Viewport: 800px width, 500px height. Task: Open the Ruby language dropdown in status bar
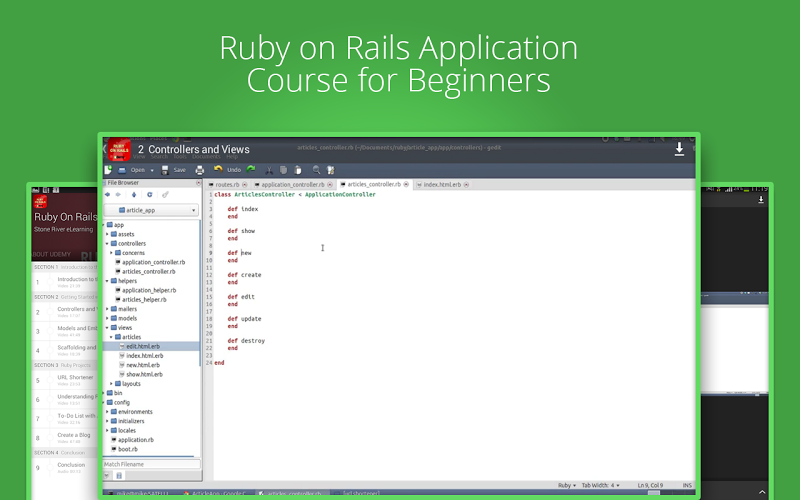(x=567, y=485)
